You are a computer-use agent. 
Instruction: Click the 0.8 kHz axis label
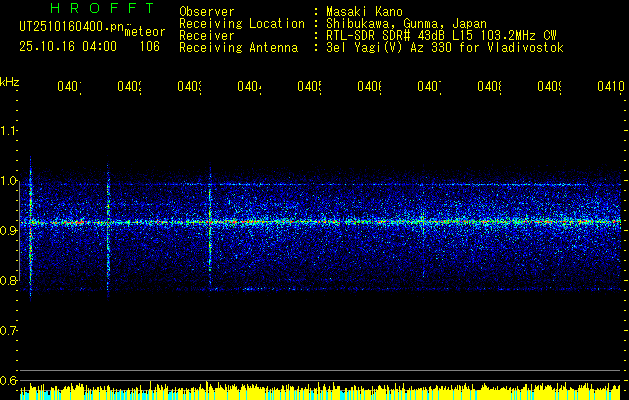click(8, 280)
